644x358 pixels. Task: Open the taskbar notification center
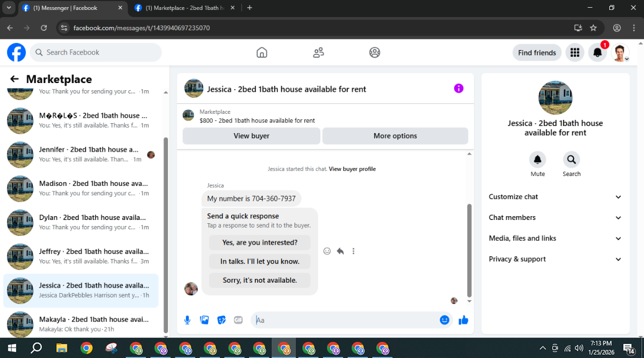[629, 349]
